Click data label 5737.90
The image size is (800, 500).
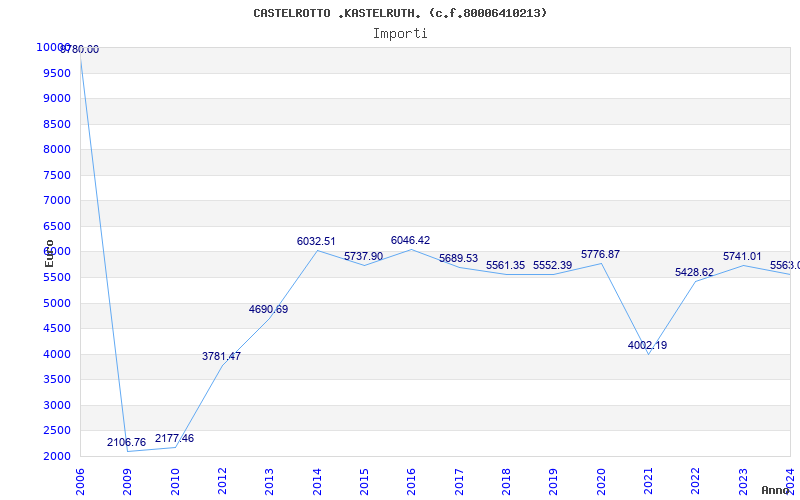tap(363, 256)
